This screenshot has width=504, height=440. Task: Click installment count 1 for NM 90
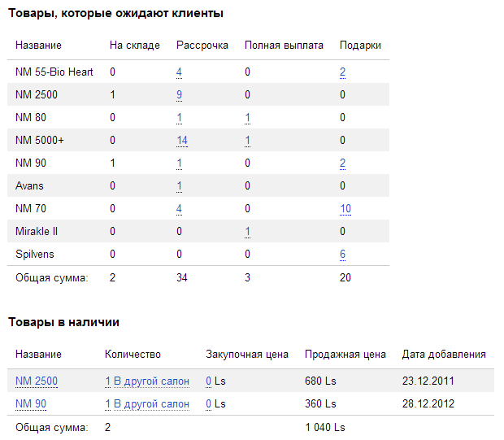pos(179,163)
